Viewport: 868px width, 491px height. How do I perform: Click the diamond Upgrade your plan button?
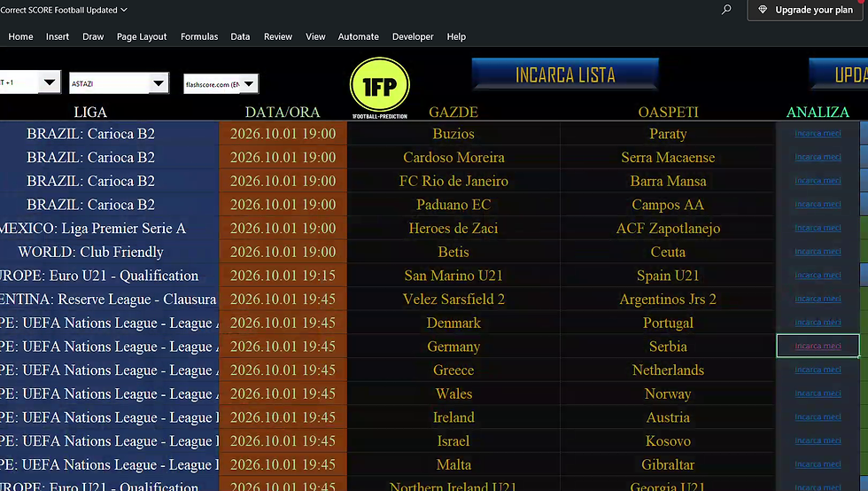click(x=807, y=10)
